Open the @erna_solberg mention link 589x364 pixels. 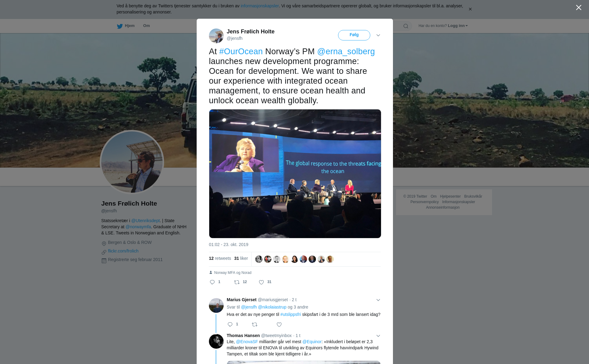pos(346,51)
